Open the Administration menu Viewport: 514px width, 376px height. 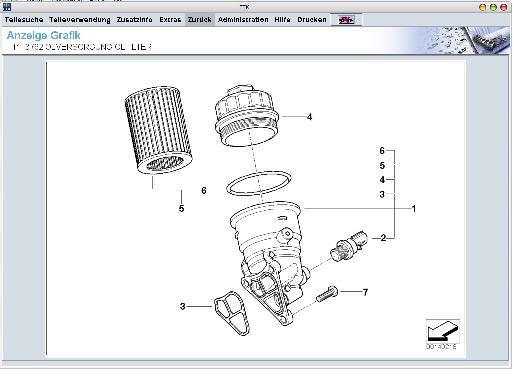point(243,20)
